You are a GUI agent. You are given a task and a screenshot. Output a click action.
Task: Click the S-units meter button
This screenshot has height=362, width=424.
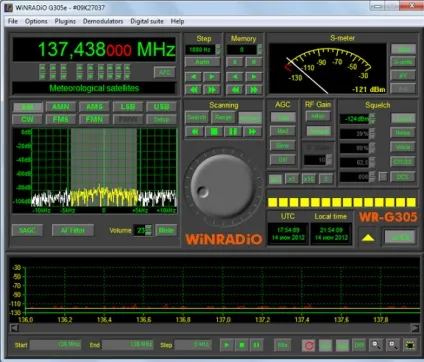pos(403,62)
